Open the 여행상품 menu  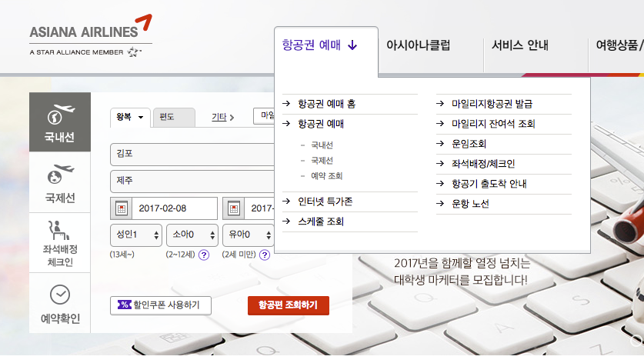pyautogui.click(x=619, y=45)
